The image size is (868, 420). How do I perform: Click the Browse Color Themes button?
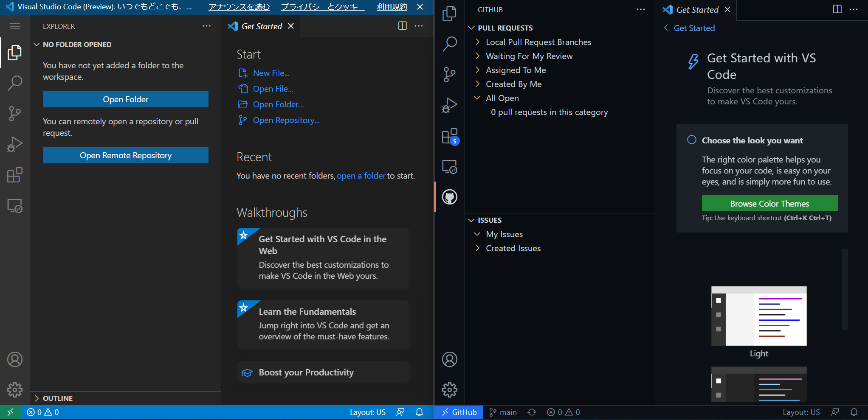pos(769,203)
